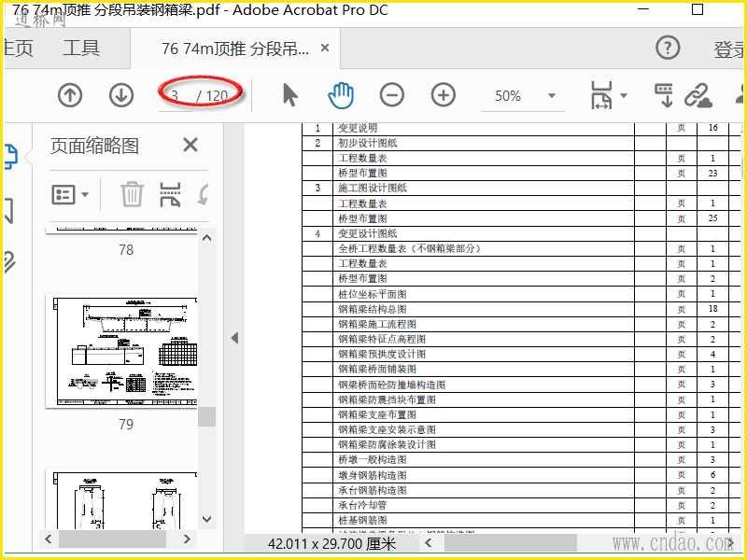Click the 墩身钢筋构造图 row
The height and width of the screenshot is (560, 747).
click(x=521, y=475)
